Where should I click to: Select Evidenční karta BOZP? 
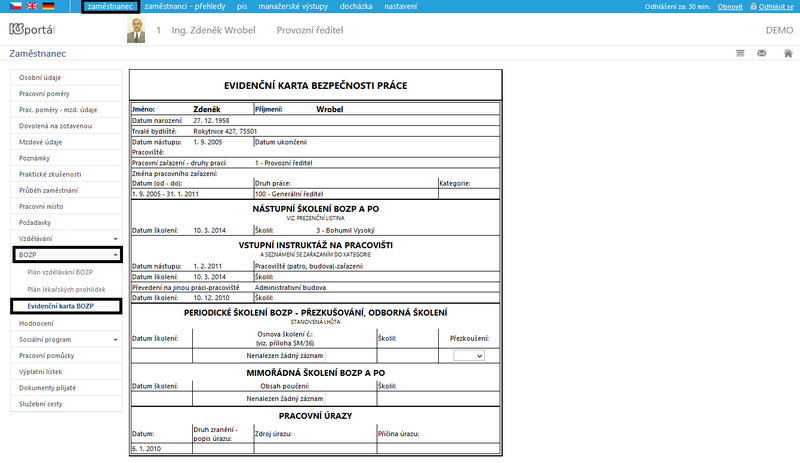click(x=66, y=306)
